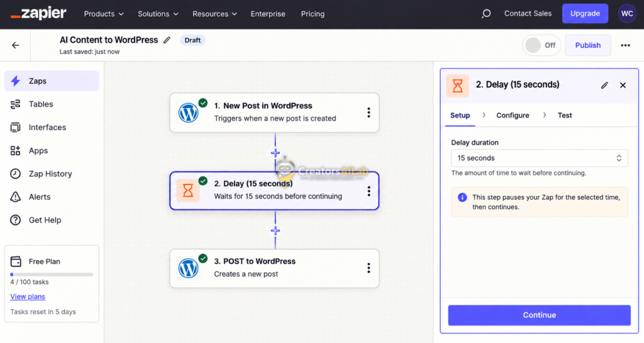Expand the Solutions menu

point(158,14)
